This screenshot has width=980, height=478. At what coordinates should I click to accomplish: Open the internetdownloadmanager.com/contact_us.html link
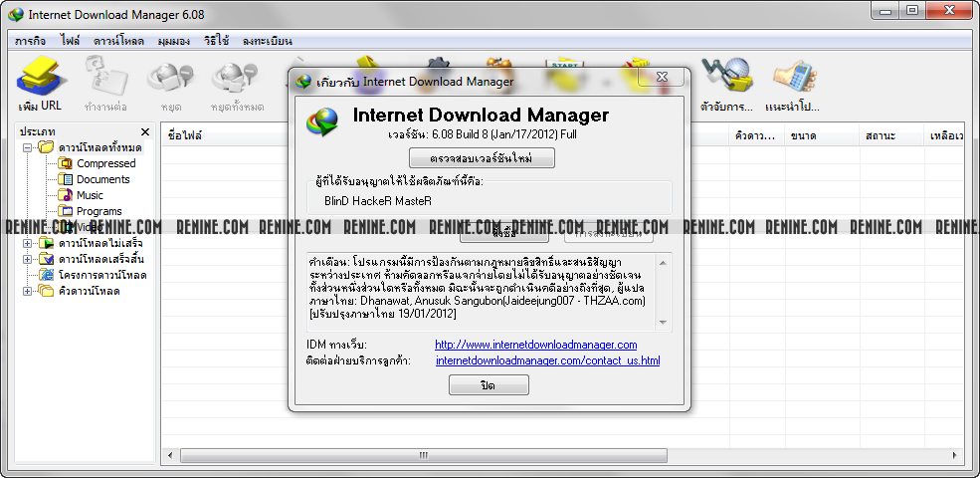click(547, 361)
